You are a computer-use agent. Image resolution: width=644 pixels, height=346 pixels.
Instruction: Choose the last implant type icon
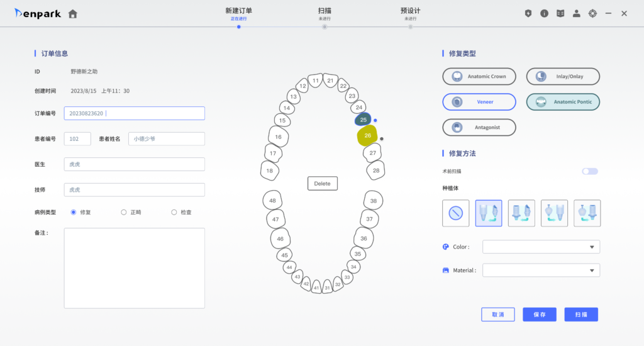coord(587,213)
